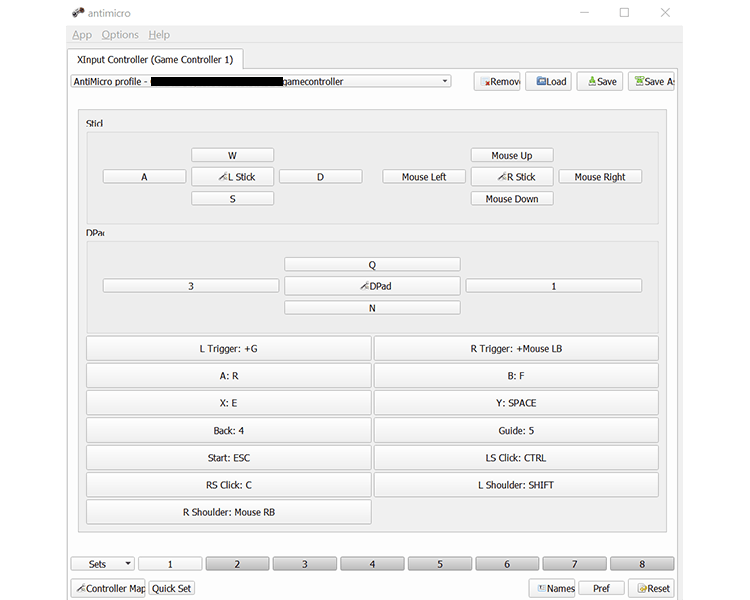This screenshot has width=750, height=600.
Task: Open the Pref button
Action: point(601,588)
